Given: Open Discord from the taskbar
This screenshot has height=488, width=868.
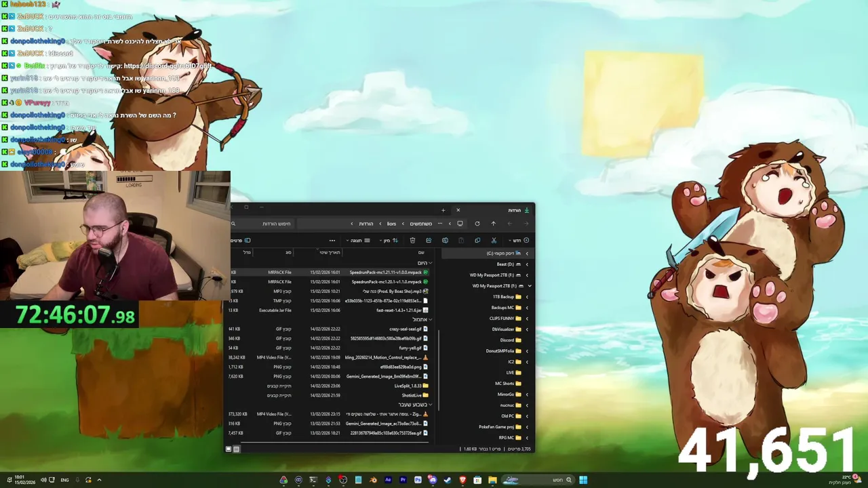Looking at the screenshot, I should [x=433, y=480].
